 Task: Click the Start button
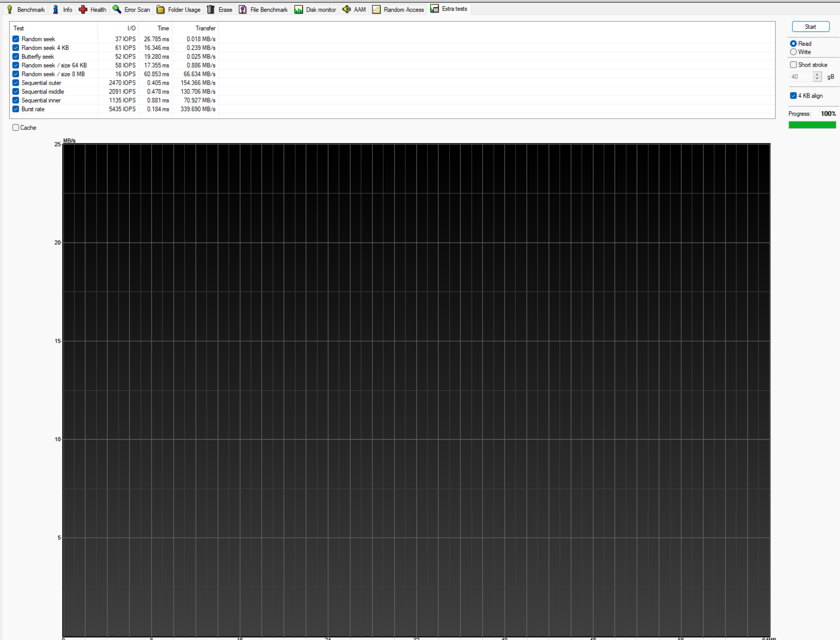pyautogui.click(x=811, y=27)
